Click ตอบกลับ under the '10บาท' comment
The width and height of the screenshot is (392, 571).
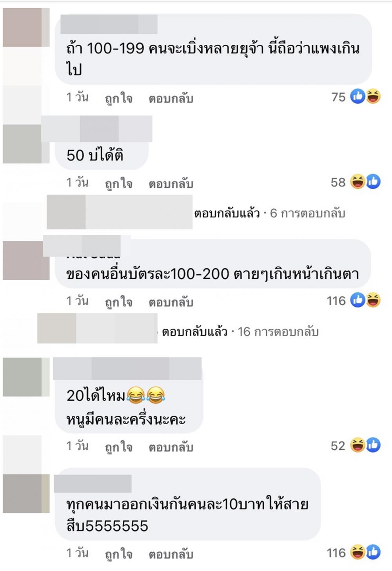[x=171, y=554]
